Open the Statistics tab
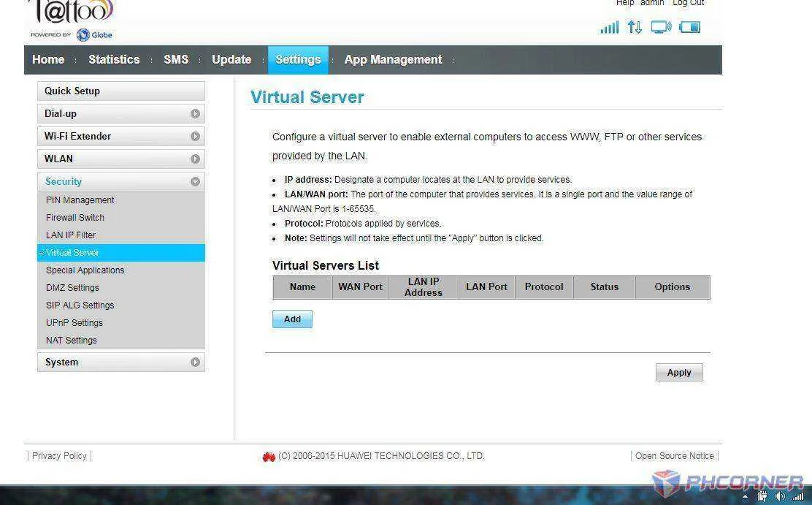This screenshot has height=505, width=812. click(x=114, y=60)
